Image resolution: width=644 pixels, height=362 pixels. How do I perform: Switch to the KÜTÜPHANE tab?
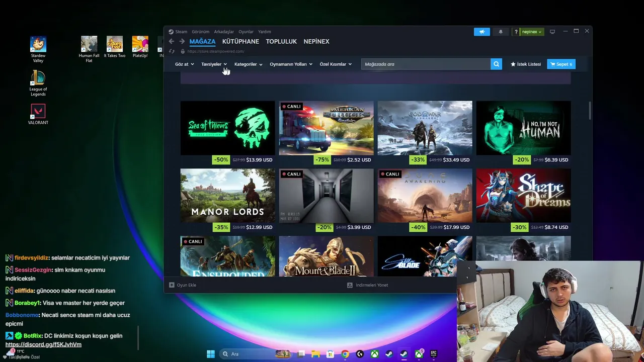coord(240,41)
